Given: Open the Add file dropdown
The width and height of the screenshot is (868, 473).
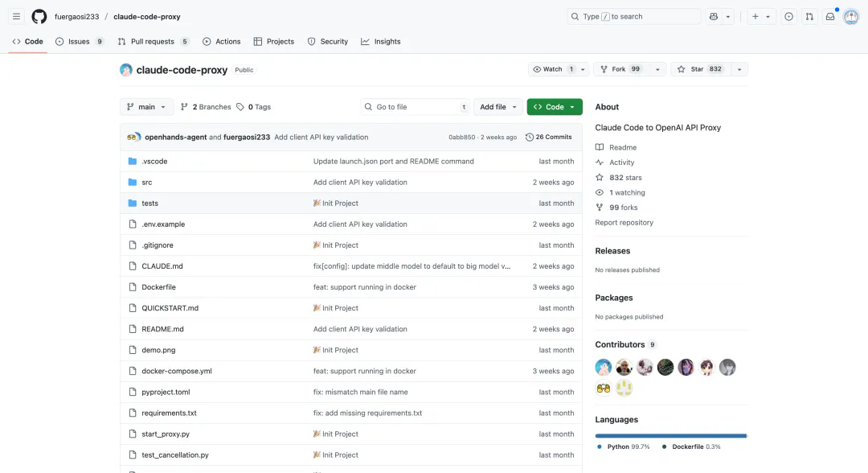Looking at the screenshot, I should (x=497, y=107).
